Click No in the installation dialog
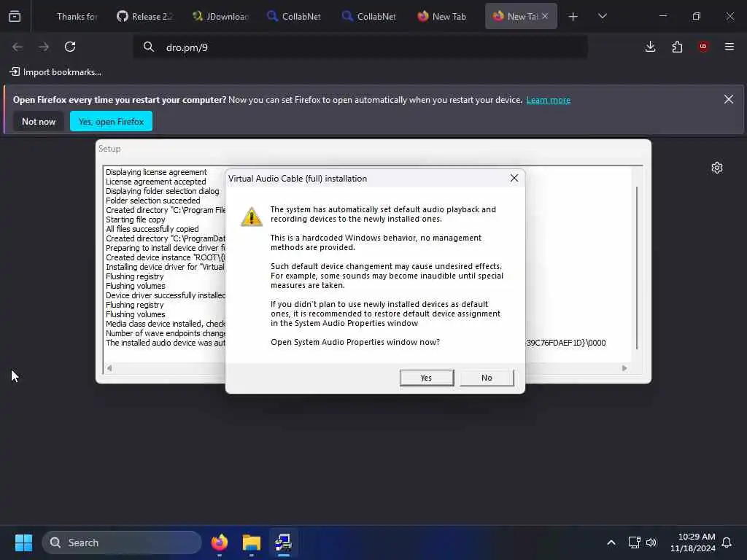747x560 pixels. 487,378
